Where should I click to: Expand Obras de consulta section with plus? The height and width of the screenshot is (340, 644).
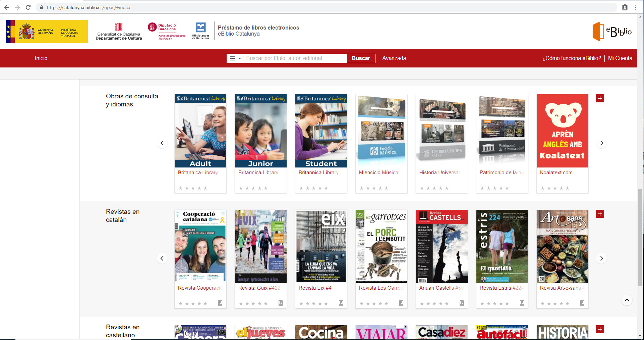[600, 98]
